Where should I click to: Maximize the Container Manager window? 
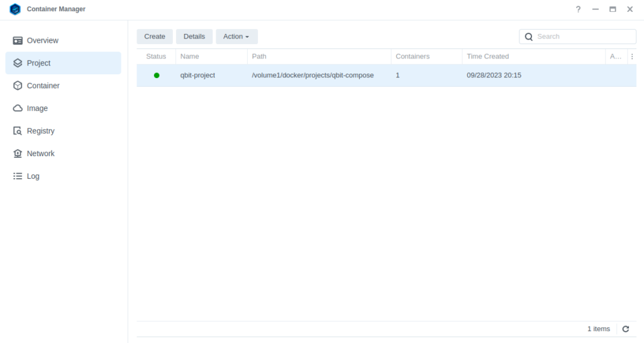click(x=613, y=9)
